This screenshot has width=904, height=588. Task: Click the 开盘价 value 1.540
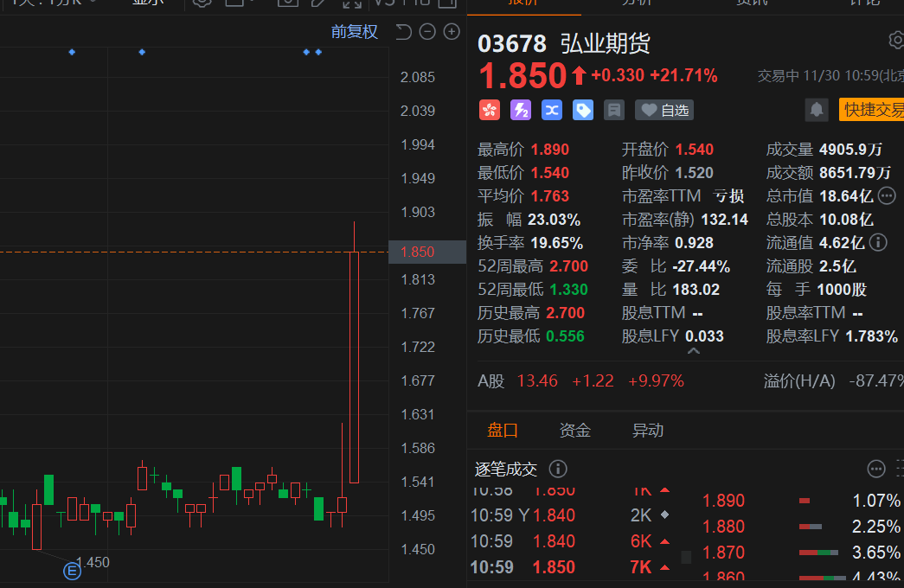pyautogui.click(x=694, y=150)
